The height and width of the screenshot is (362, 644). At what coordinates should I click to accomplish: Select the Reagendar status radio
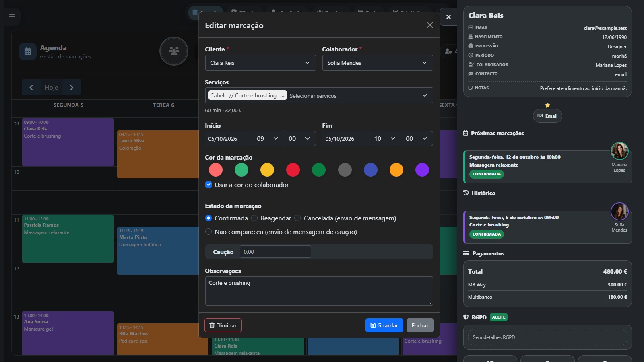click(x=254, y=218)
